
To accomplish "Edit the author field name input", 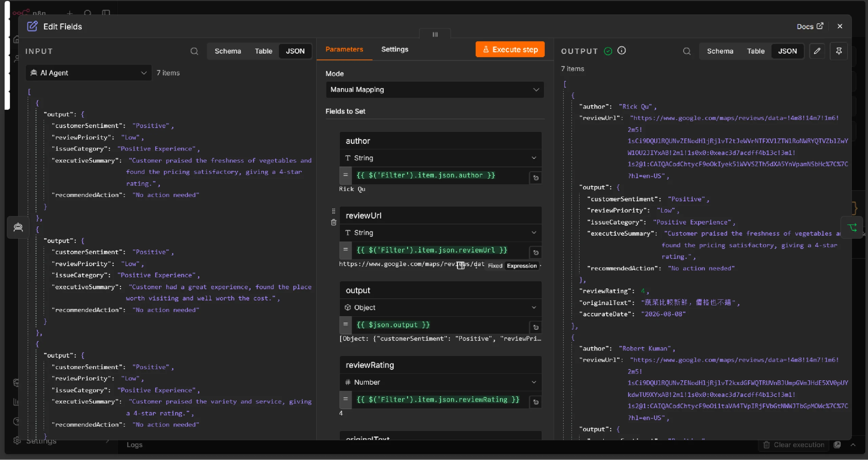I will pyautogui.click(x=440, y=141).
